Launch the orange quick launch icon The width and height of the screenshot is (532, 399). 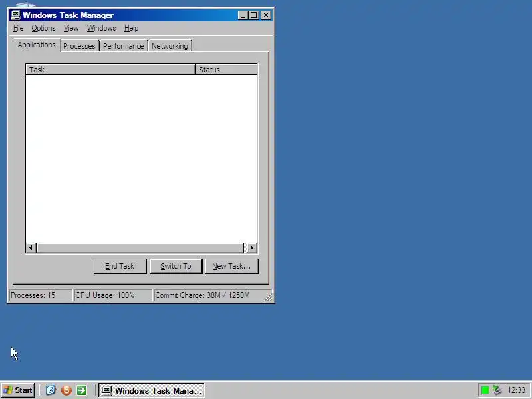click(66, 390)
